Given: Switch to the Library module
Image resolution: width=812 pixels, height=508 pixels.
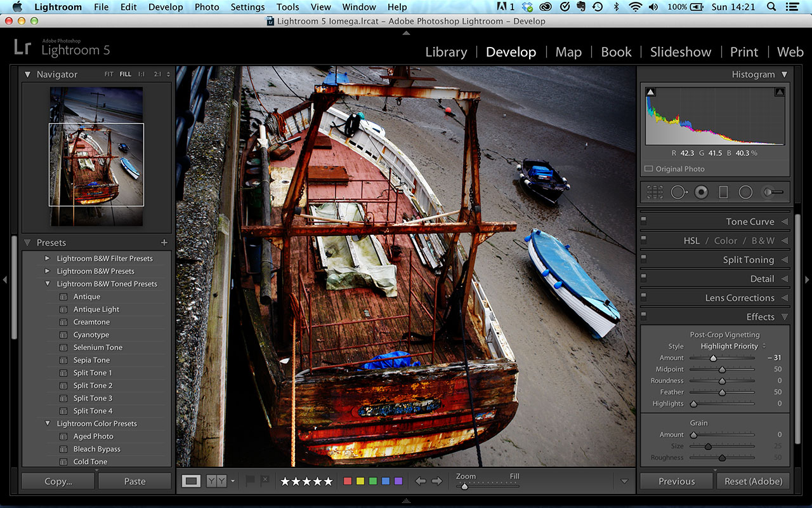Looking at the screenshot, I should click(x=446, y=52).
